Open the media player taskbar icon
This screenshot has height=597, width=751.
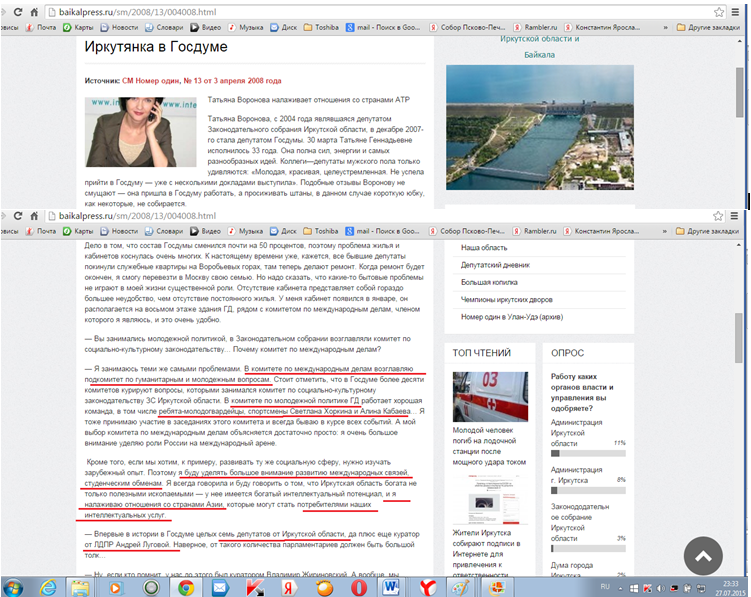click(x=115, y=587)
